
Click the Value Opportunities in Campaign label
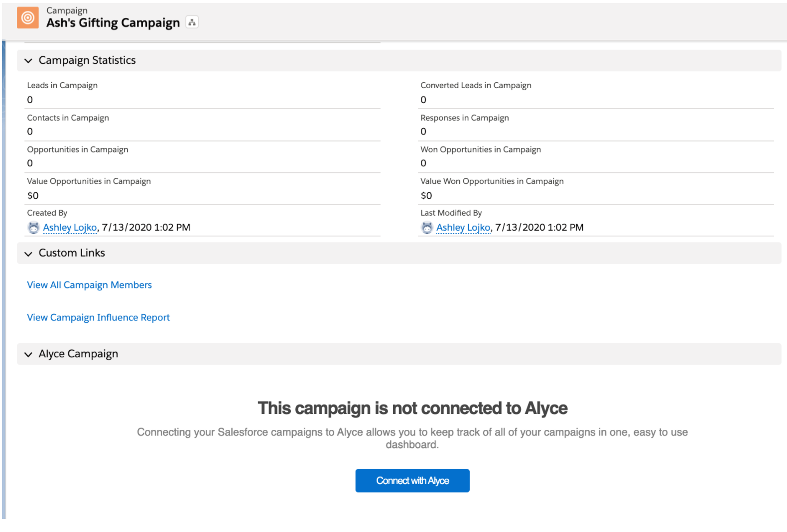[89, 181]
